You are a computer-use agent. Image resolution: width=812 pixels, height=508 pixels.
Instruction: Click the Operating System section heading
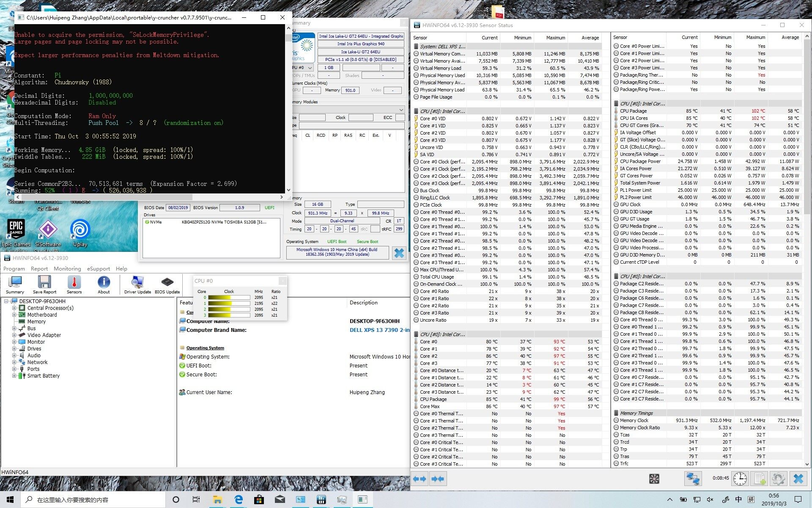tap(205, 348)
